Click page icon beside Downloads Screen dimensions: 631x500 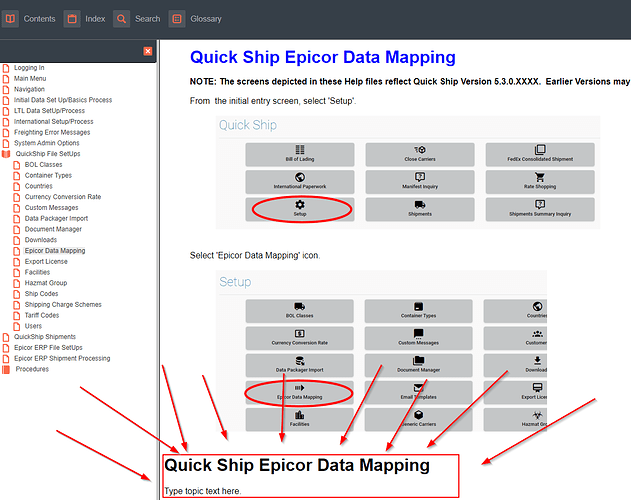(16, 240)
